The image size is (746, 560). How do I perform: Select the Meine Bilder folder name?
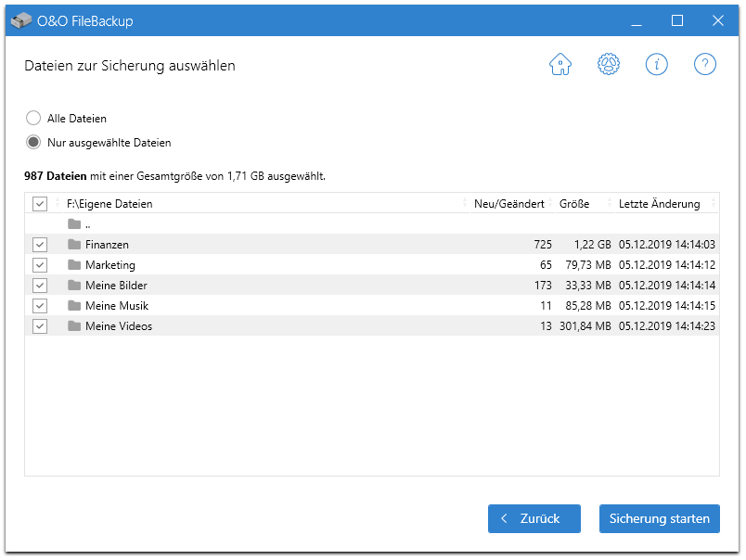(117, 286)
